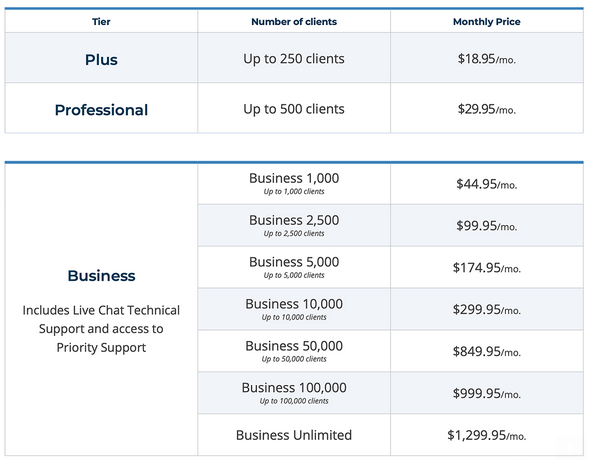Click the $18.95/mo. price
The image size is (589, 460).
[x=486, y=59]
